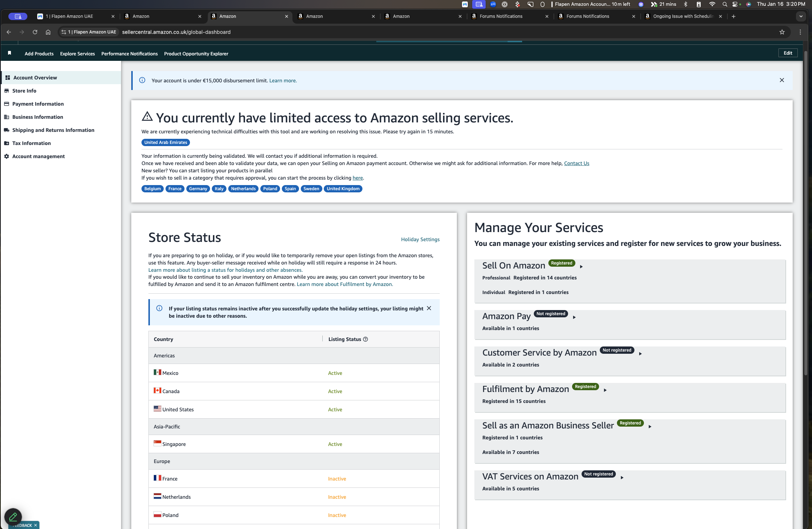The image size is (812, 529).
Task: Switch to the 1 | Flapen Amazon UAE tab
Action: 76,16
